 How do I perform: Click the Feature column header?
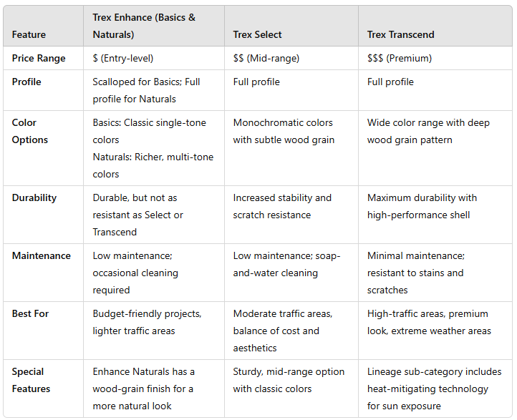tap(29, 34)
